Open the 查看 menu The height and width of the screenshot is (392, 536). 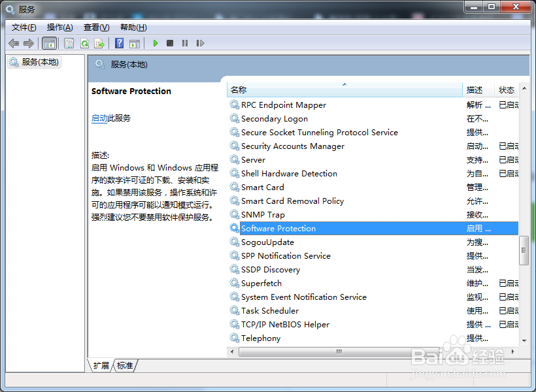pos(95,27)
